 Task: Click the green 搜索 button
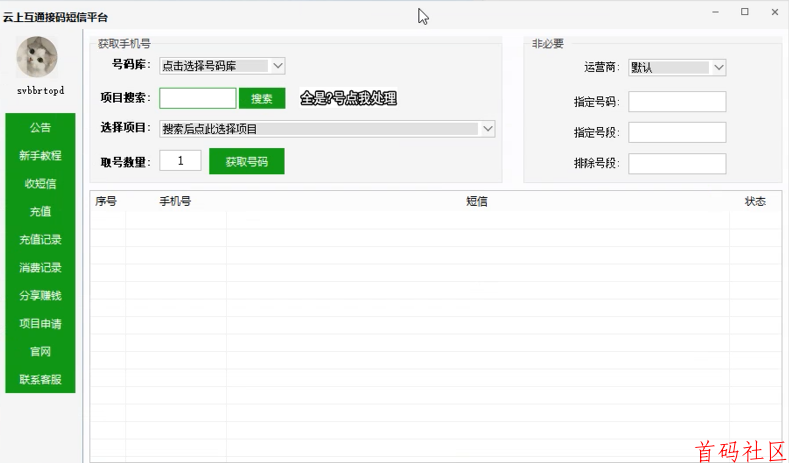click(x=262, y=98)
